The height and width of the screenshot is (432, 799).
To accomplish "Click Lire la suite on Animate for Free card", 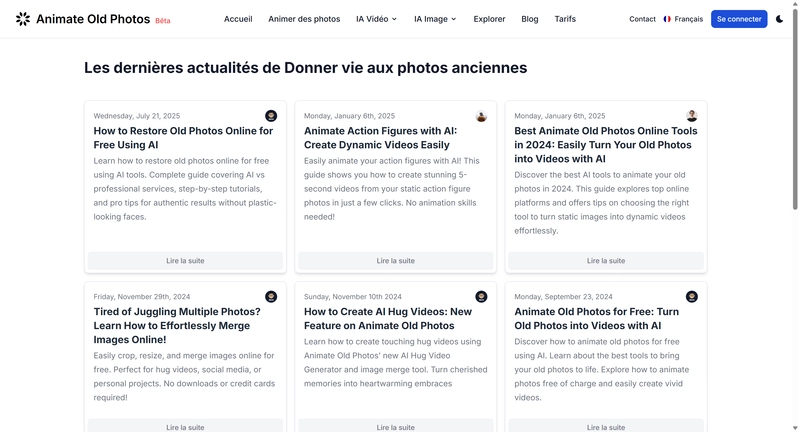I will (606, 426).
